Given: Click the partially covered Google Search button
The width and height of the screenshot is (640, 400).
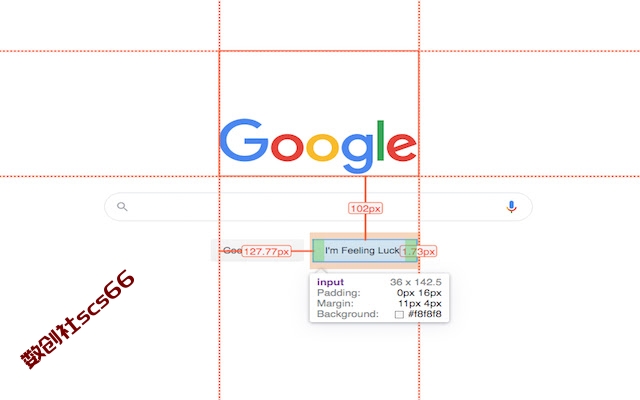Looking at the screenshot, I should pos(257,251).
